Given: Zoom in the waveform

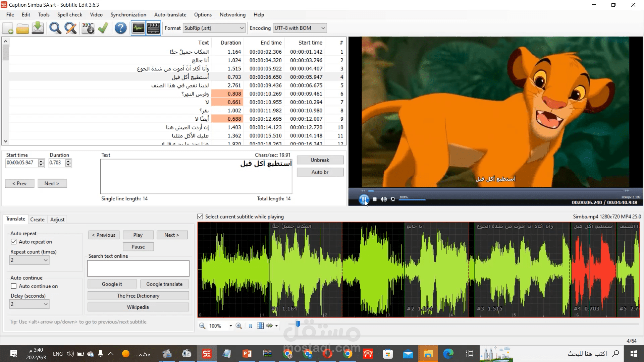Looking at the screenshot, I should pyautogui.click(x=239, y=326).
